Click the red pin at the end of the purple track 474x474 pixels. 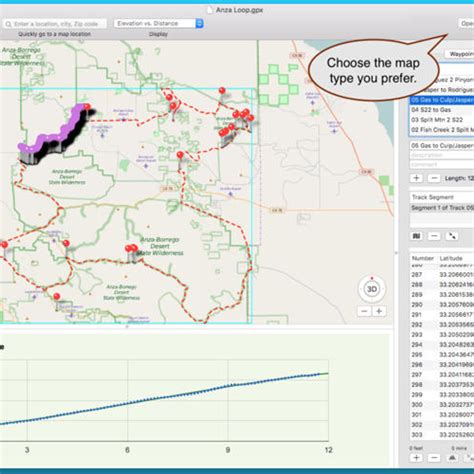tap(87, 107)
